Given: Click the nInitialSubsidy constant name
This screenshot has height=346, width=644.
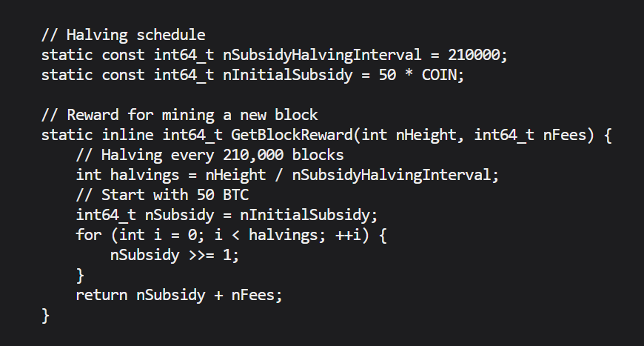Looking at the screenshot, I should click(x=287, y=75).
